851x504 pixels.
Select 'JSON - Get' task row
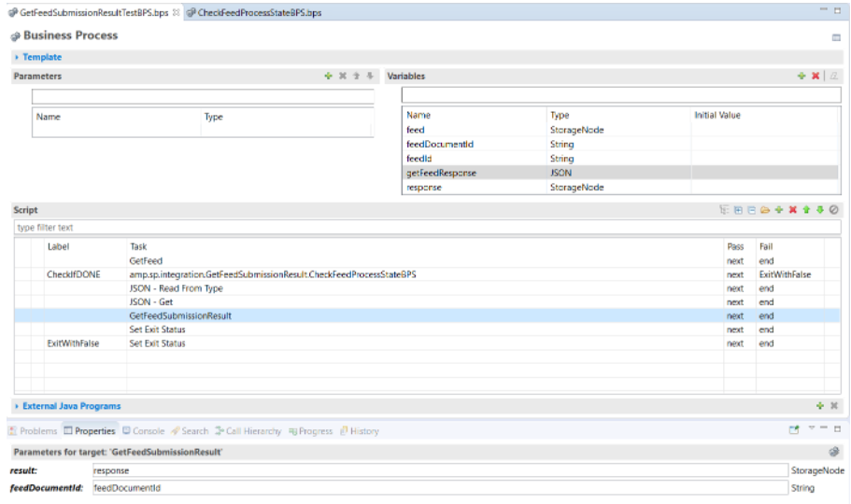pos(427,301)
